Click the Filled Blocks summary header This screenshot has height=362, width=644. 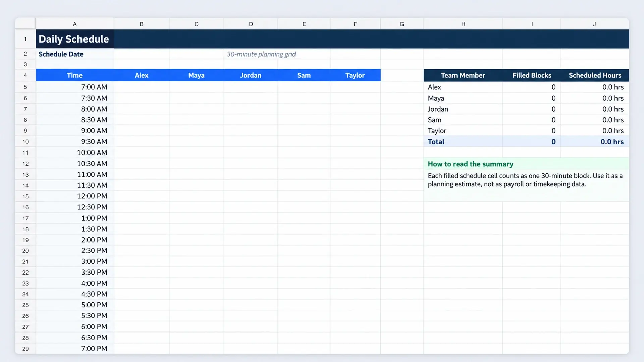point(532,75)
